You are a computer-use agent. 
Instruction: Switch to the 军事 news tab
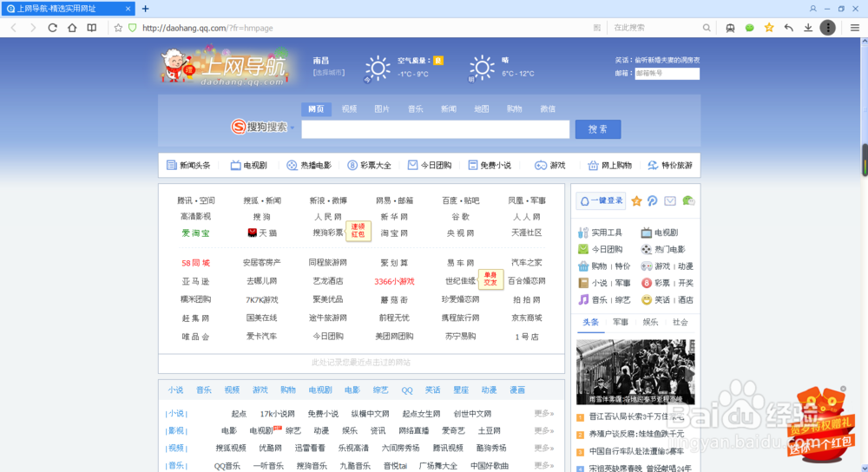pyautogui.click(x=621, y=322)
